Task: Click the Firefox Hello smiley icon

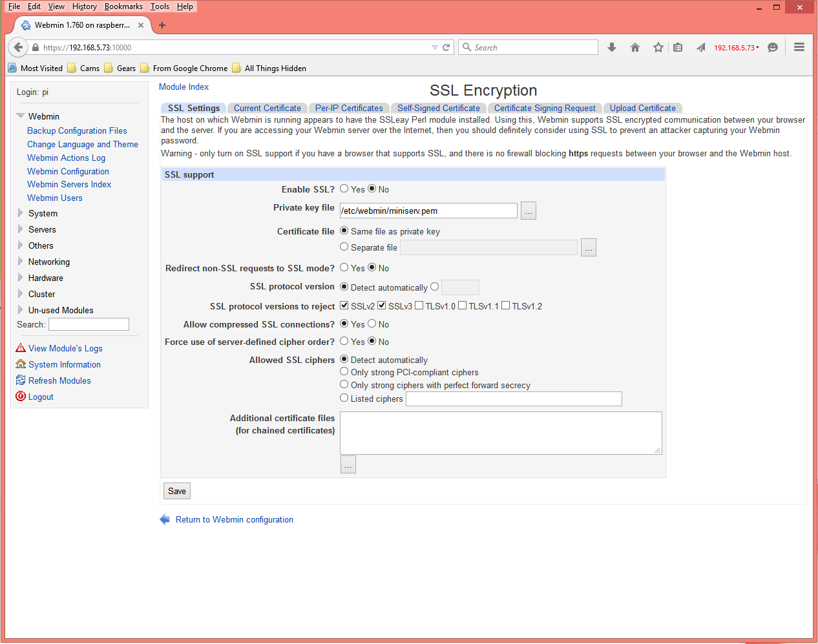Action: tap(772, 47)
